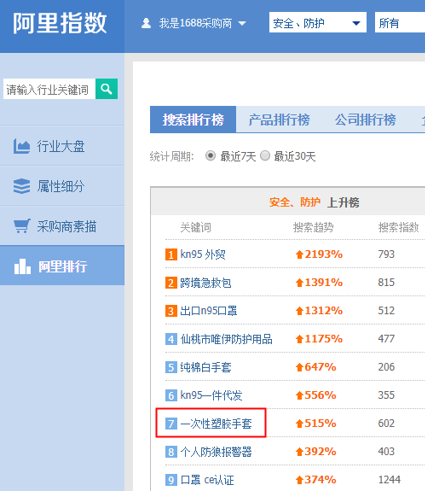Viewport: 425px width, 491px height.
Task: Click rank badge 4 for 仙桃市唯伊防护用品
Action: click(x=171, y=339)
